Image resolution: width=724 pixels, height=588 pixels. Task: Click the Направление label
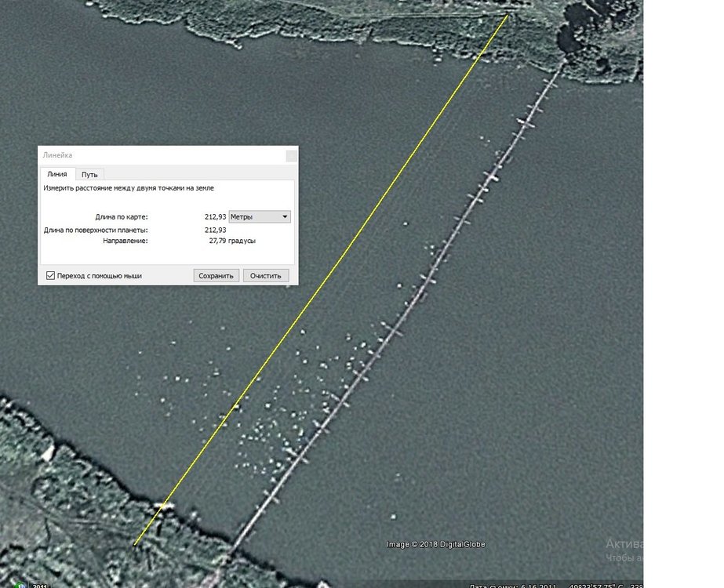[x=126, y=241]
